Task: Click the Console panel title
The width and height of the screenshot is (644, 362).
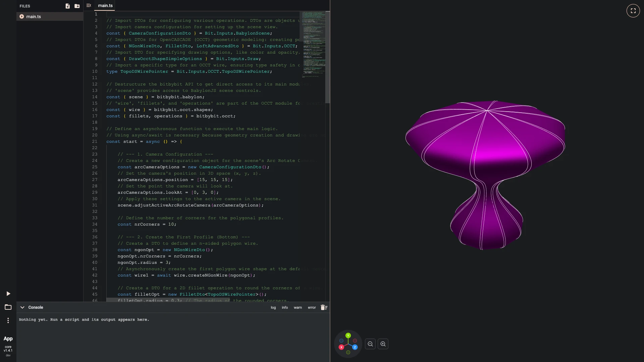Action: point(36,307)
